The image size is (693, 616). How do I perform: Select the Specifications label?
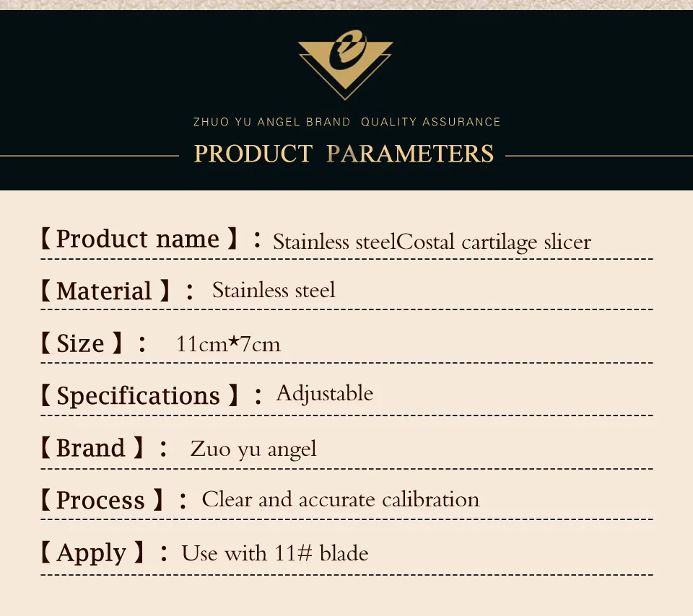(x=139, y=395)
